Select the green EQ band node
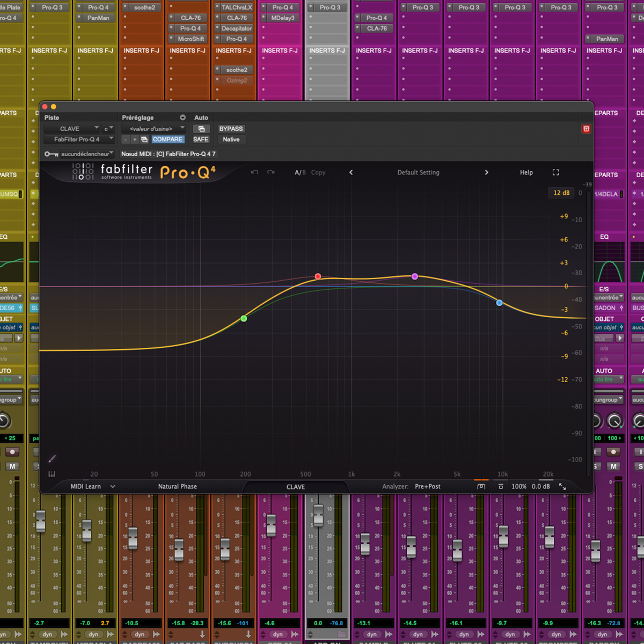644x644 pixels. pyautogui.click(x=244, y=319)
